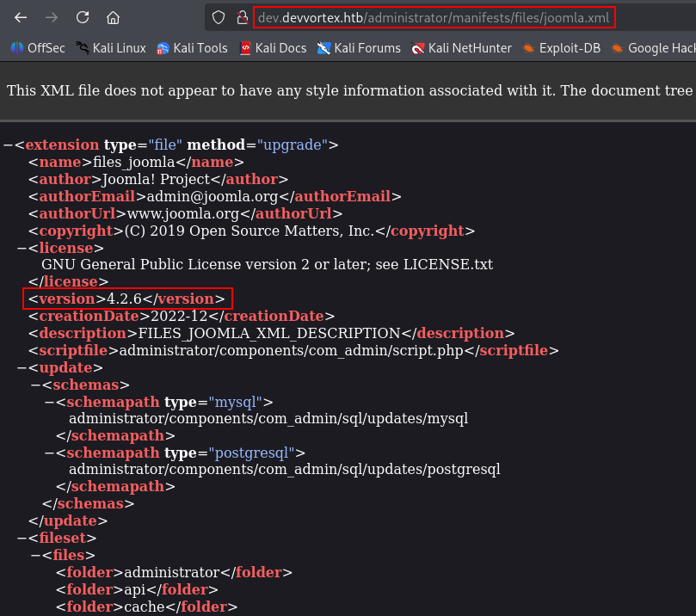The image size is (696, 616).
Task: Open the Kali Docs bookmark
Action: point(273,48)
